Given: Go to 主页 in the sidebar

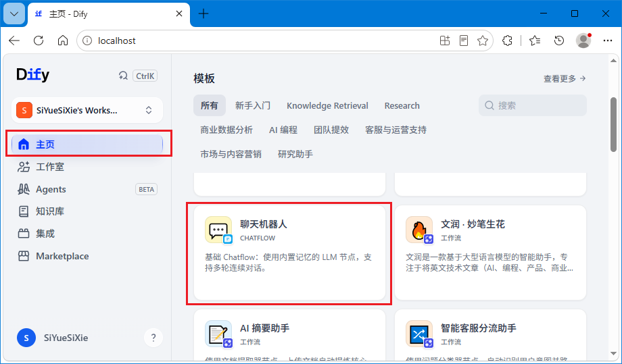Looking at the screenshot, I should pyautogui.click(x=87, y=145).
